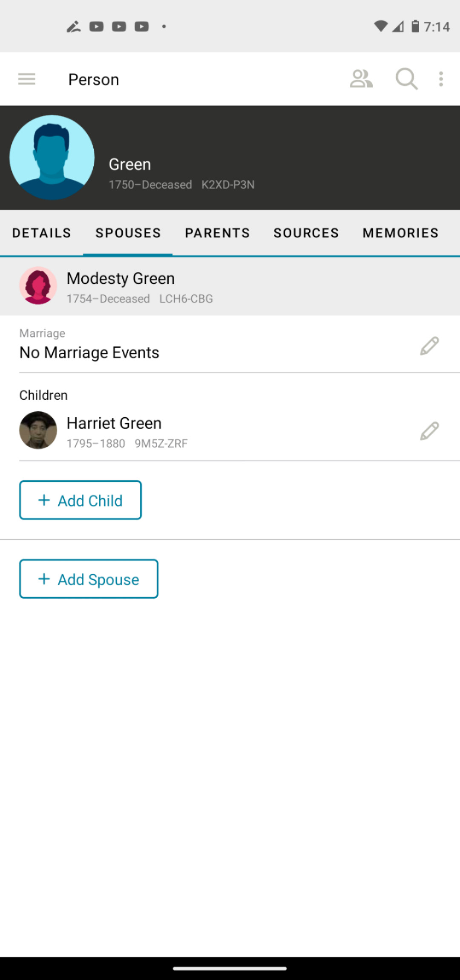
Task: Open the three-dot overflow menu
Action: [441, 79]
